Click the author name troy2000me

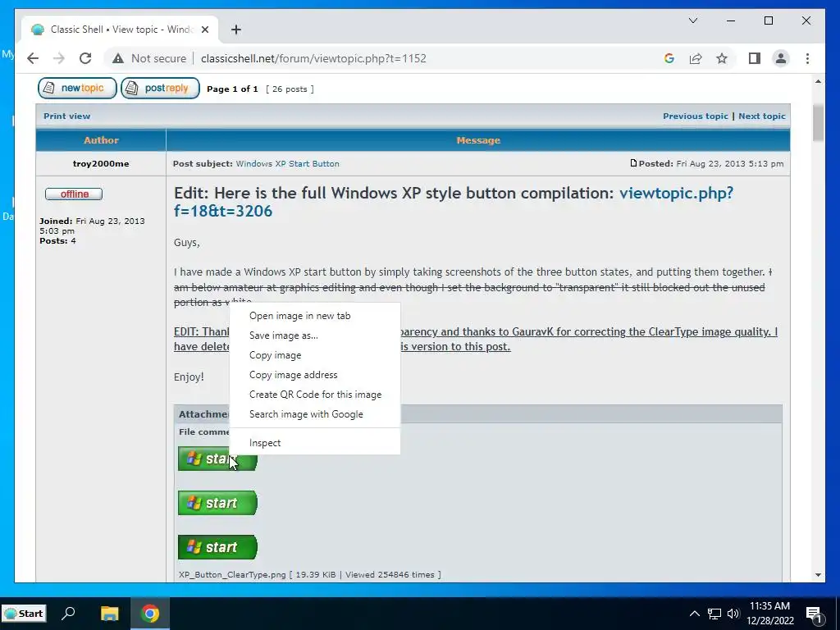pyautogui.click(x=101, y=163)
